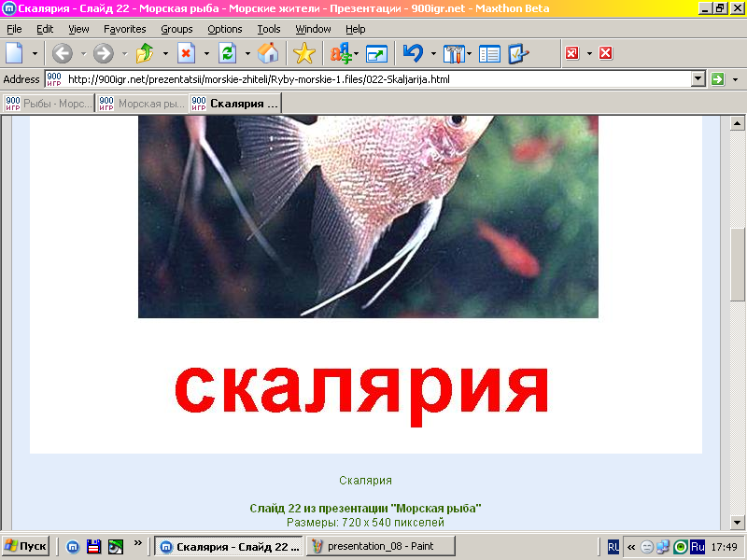Switch to the 'Морская ры...' tab
The image size is (747, 560).
point(141,103)
